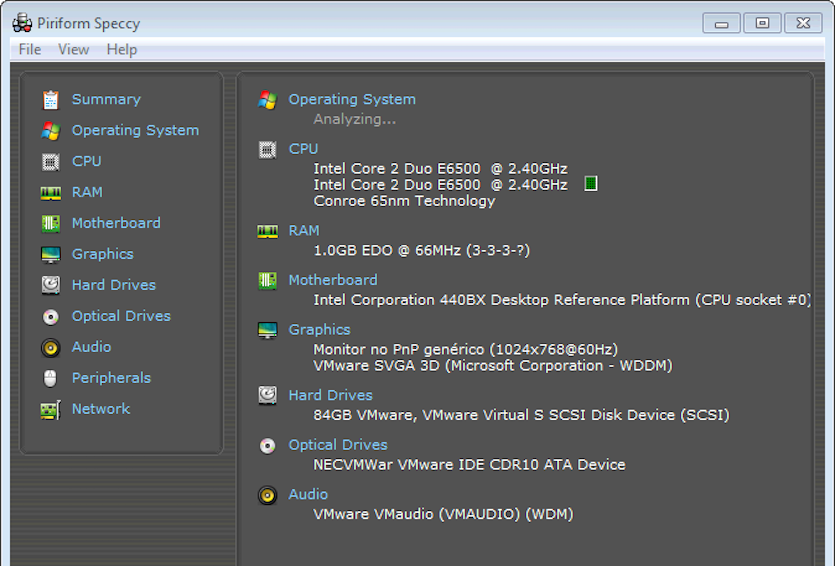
Task: Click the CPU chip icon in summary panel
Action: coord(267,150)
